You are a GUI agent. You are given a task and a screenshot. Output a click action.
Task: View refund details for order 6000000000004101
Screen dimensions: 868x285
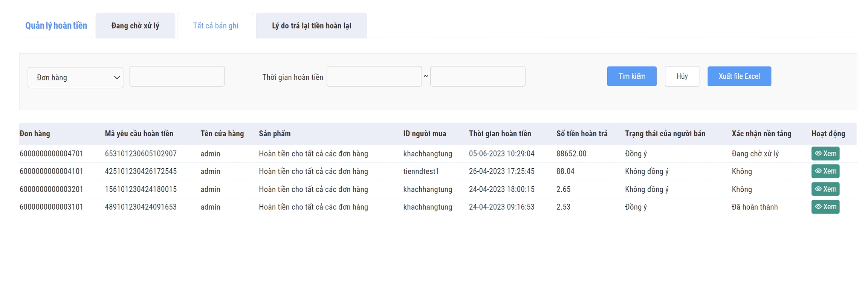point(825,171)
